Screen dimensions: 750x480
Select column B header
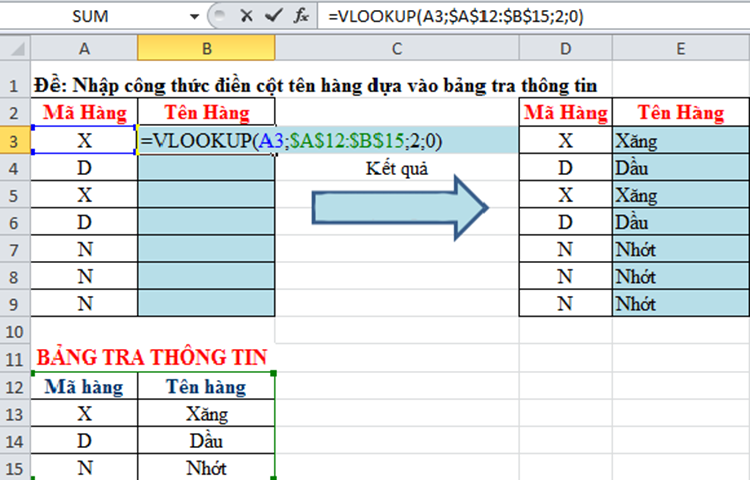click(206, 48)
